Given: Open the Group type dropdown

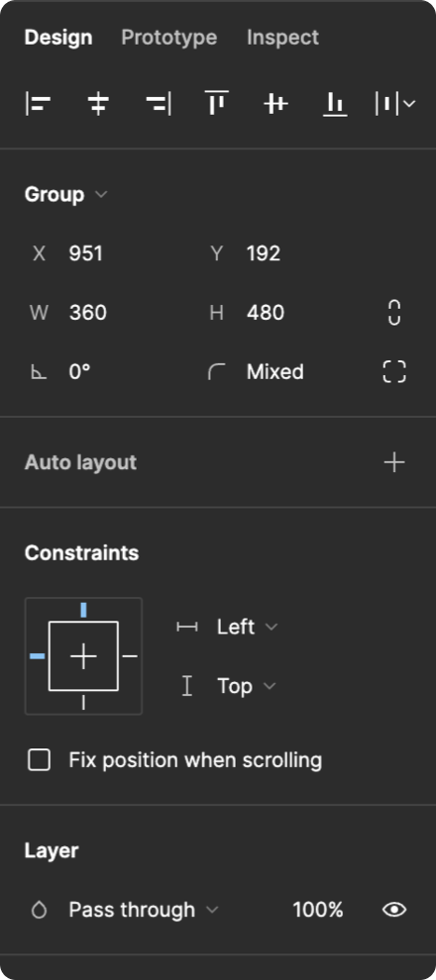Looking at the screenshot, I should 65,194.
